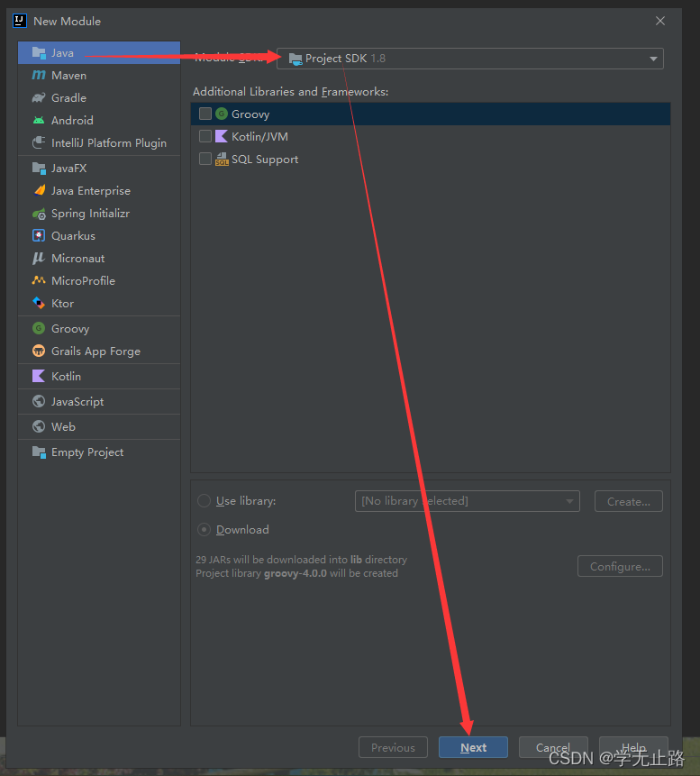Click the Quarkus module icon
This screenshot has width=700, height=776.
(39, 235)
